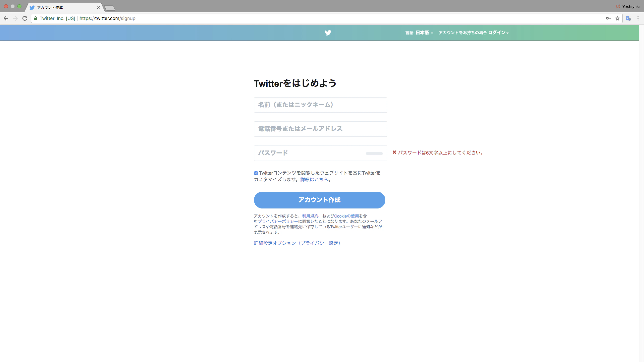The image size is (644, 362).
Task: Open the 詳細はこちら link
Action: click(x=314, y=179)
